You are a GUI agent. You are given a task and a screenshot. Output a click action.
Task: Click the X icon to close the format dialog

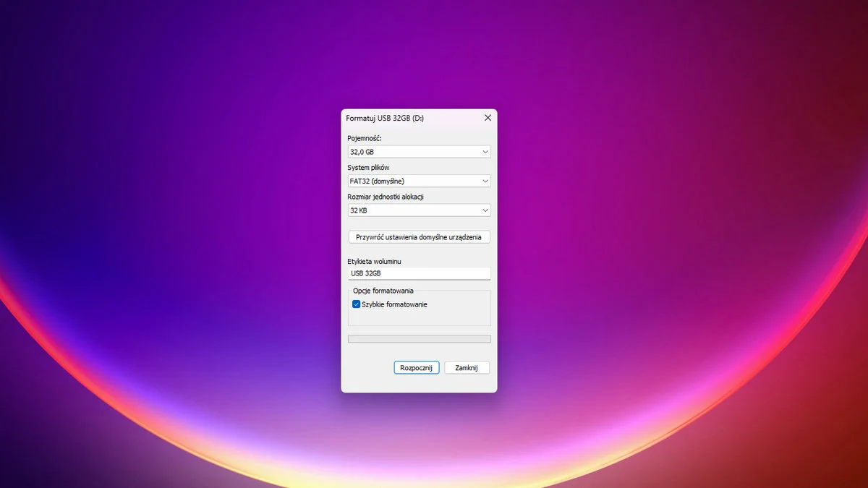(487, 117)
